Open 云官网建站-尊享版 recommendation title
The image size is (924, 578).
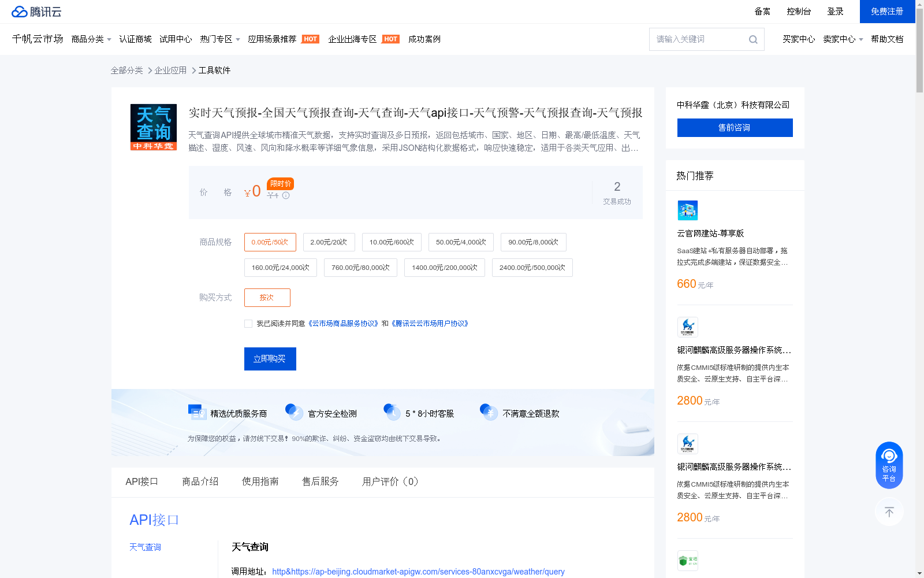click(x=710, y=234)
